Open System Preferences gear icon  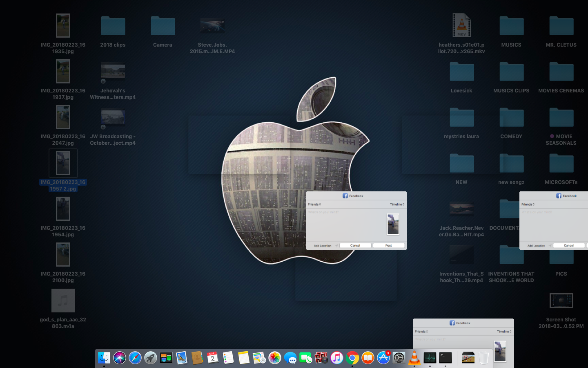(399, 358)
